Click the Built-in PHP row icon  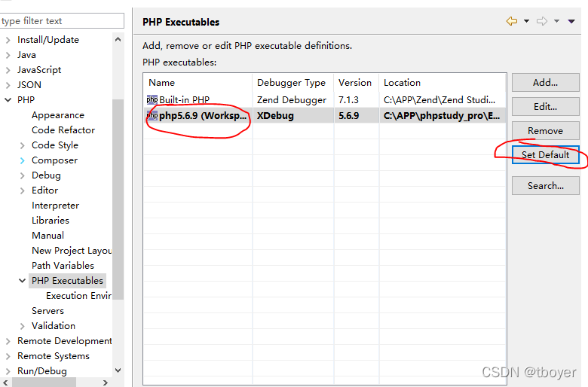[152, 99]
